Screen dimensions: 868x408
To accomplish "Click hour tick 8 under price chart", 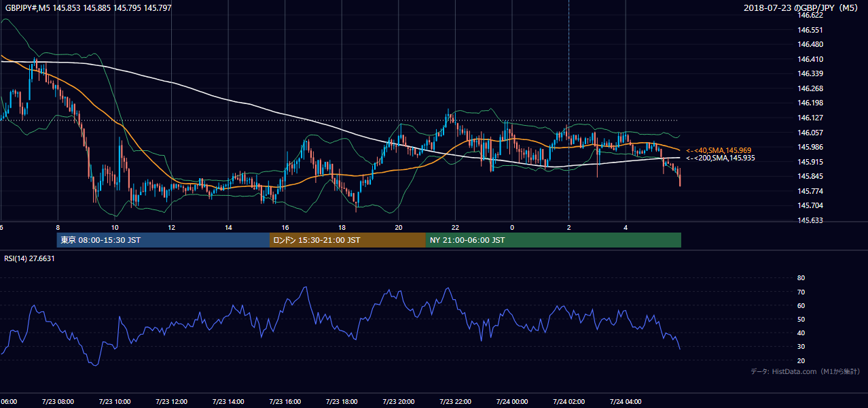I will click(x=58, y=227).
